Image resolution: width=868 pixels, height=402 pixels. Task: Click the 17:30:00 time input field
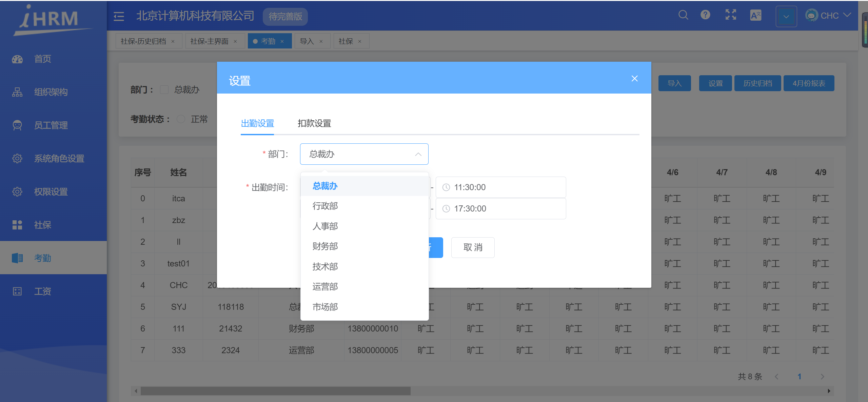click(x=501, y=209)
